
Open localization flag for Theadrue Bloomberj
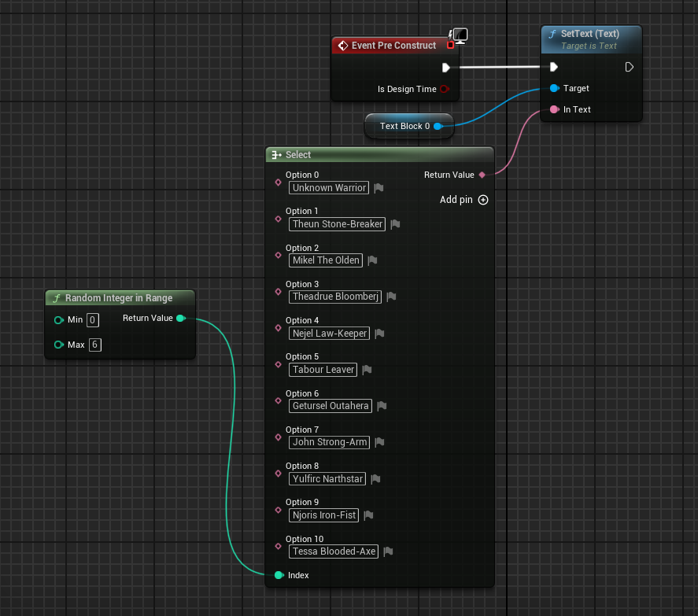click(391, 297)
